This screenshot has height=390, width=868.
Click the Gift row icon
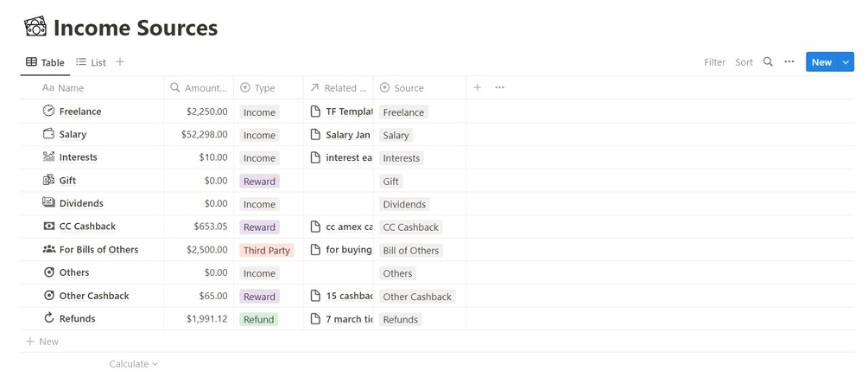point(48,181)
